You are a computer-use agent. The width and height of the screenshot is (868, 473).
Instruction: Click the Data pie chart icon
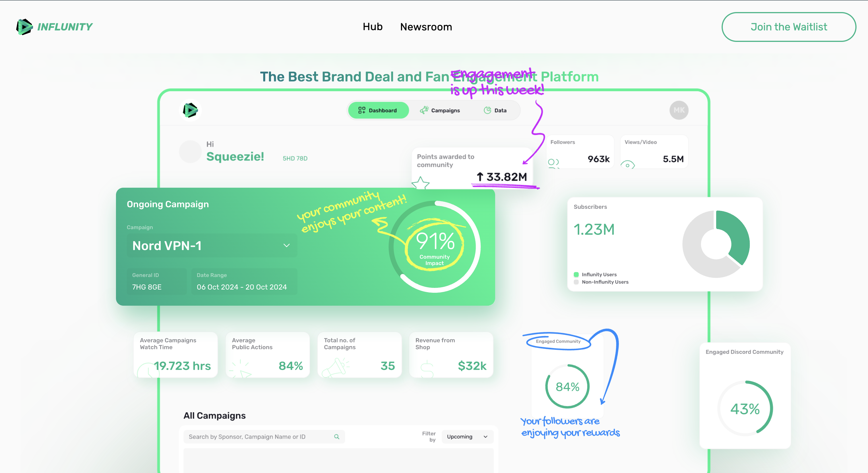coord(488,110)
